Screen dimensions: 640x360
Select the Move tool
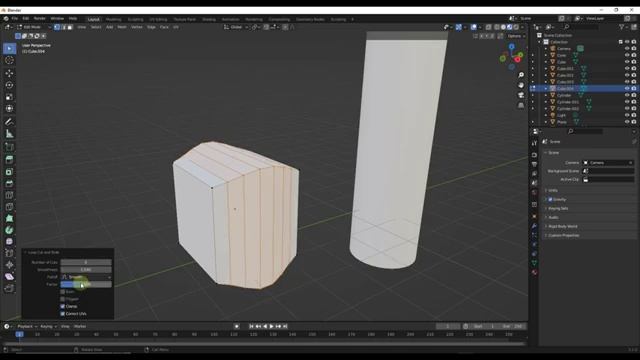pos(9,73)
